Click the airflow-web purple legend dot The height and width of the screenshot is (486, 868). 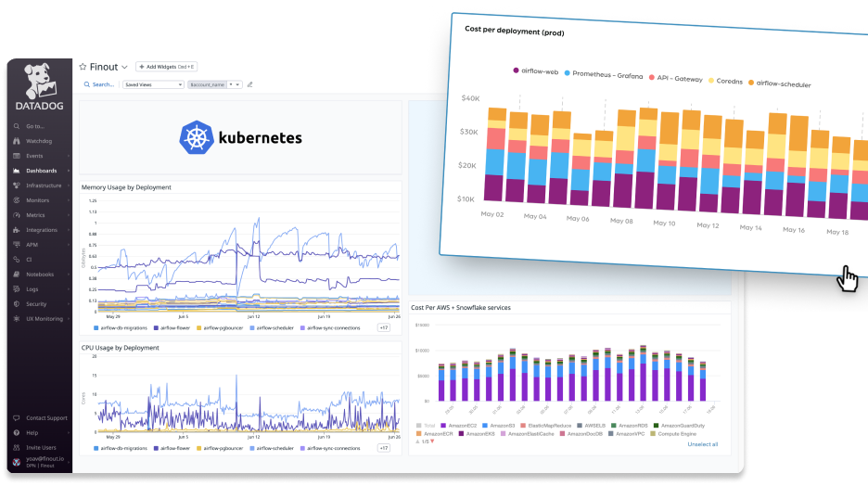pyautogui.click(x=516, y=70)
